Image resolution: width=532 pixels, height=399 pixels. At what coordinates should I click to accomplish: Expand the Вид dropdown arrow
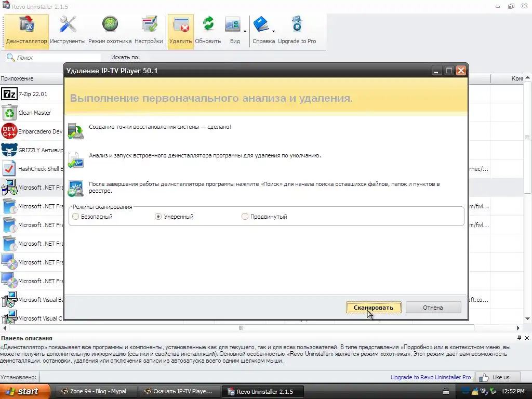[245, 32]
